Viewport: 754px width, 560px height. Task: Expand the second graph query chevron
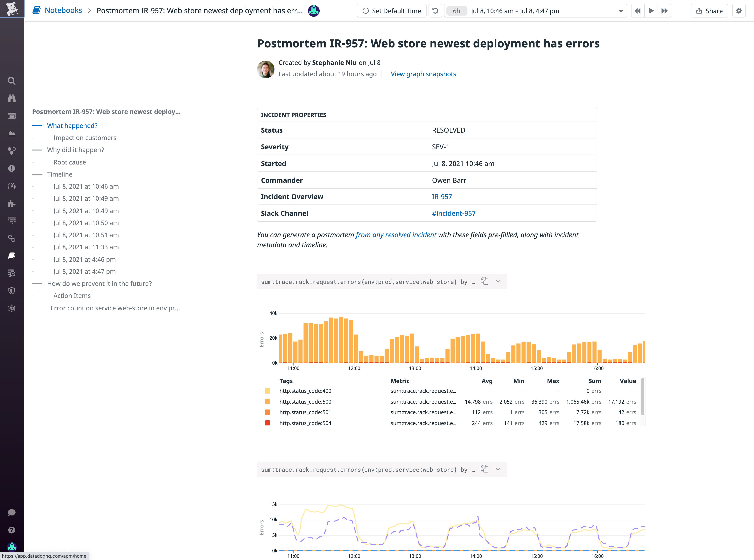pos(498,469)
